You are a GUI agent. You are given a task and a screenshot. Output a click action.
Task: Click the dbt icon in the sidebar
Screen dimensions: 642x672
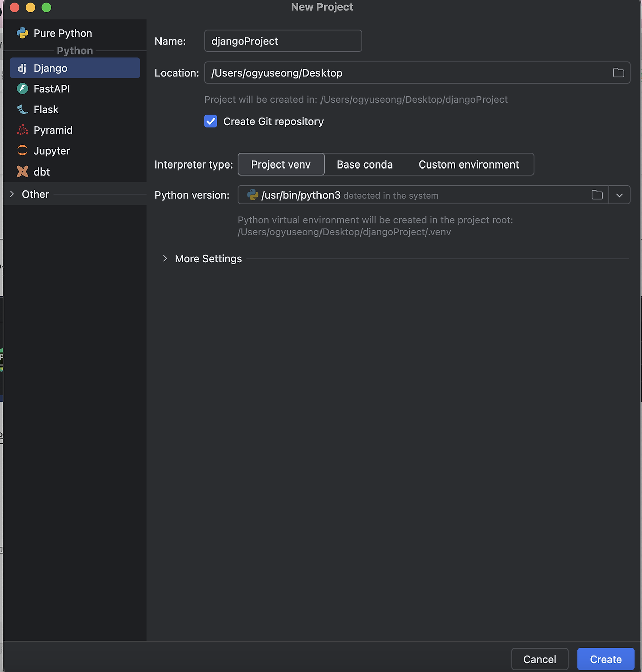coord(22,172)
